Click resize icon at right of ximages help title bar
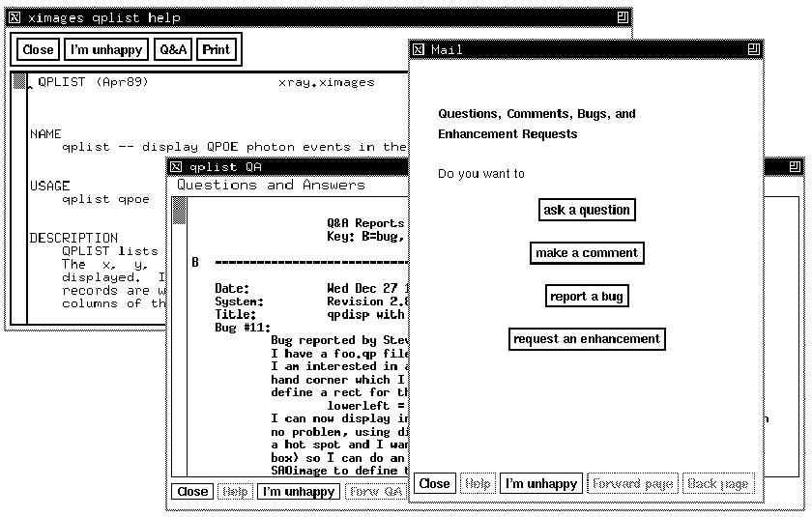812x517 pixels. coord(622,18)
